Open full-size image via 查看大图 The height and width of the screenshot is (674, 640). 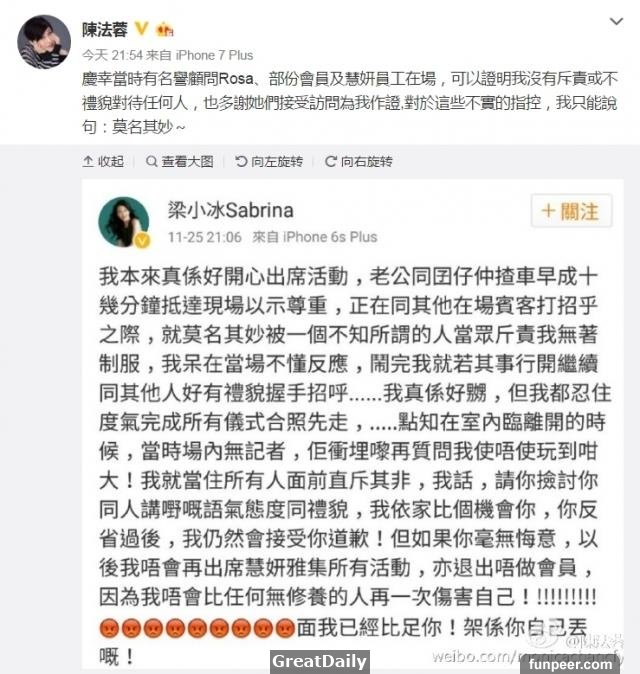pyautogui.click(x=180, y=161)
